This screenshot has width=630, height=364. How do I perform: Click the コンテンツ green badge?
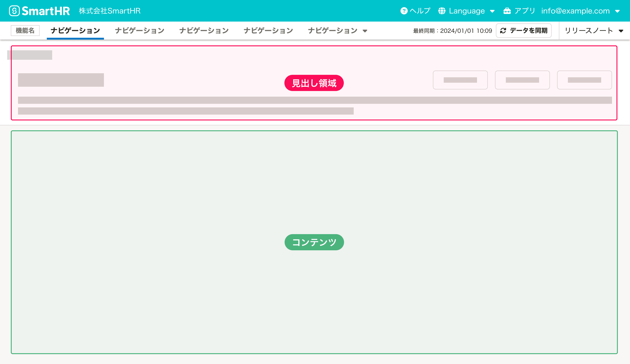pos(314,242)
